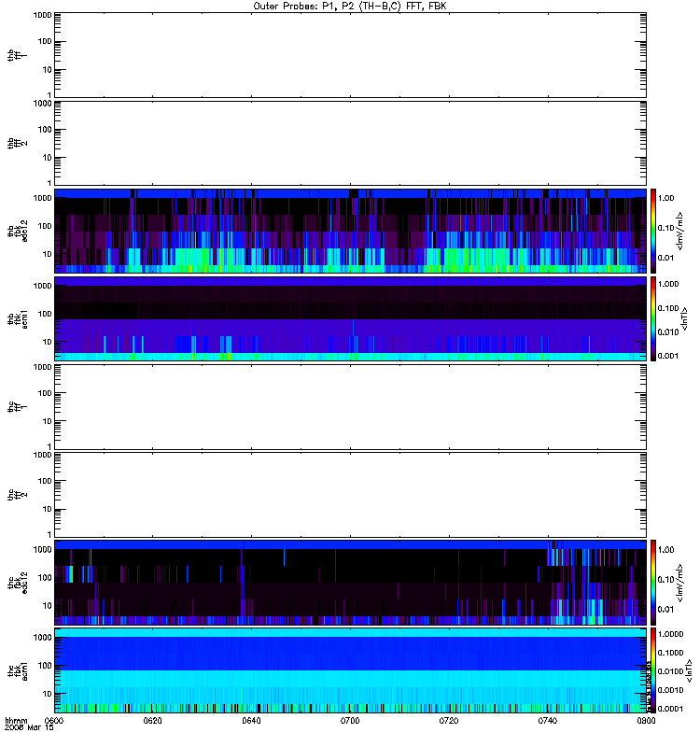Click the thb fbk edc12 spectrogram
This screenshot has width=700, height=747.
coord(350,231)
